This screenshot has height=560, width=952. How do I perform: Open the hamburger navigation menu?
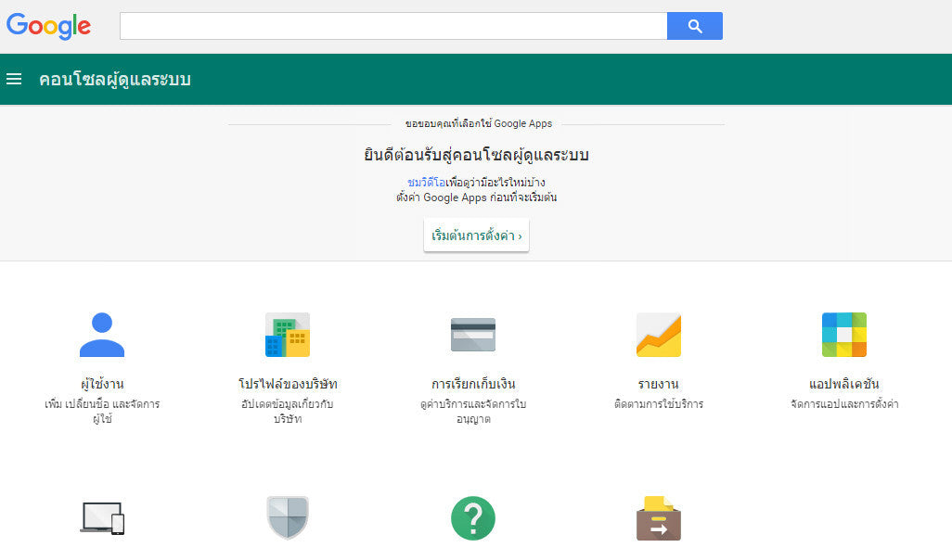(x=14, y=79)
